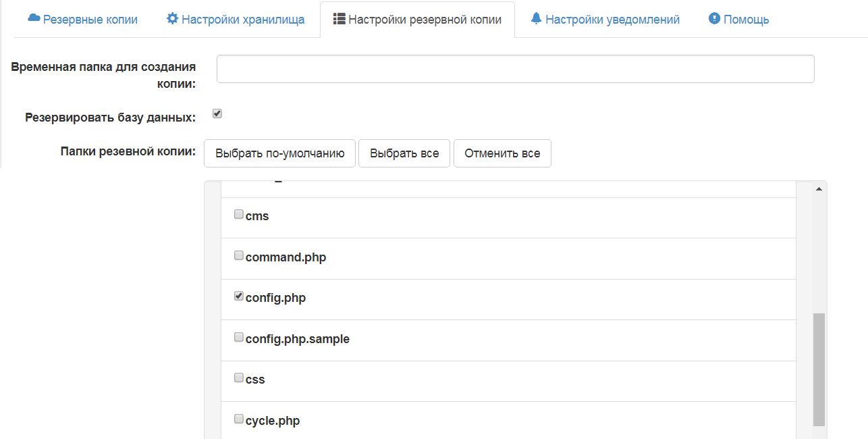868x439 pixels.
Task: Select the command.php checkbox
Action: pyautogui.click(x=238, y=255)
